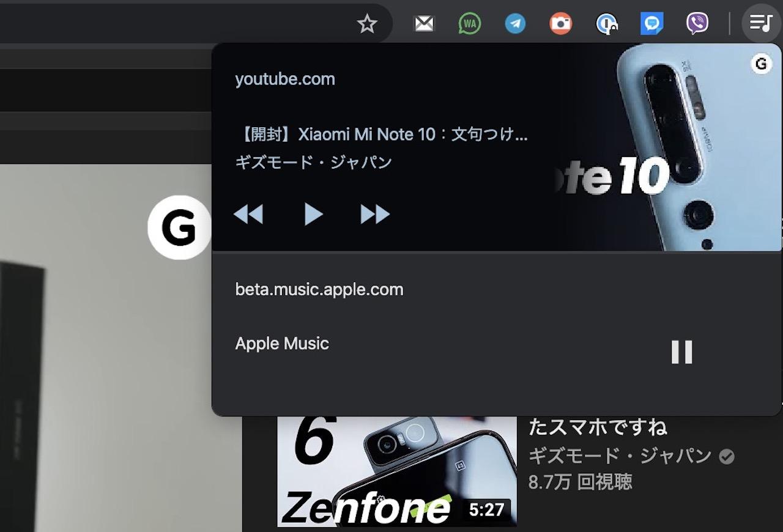Open the Zenfone 6 video thumbnail
783x532 pixels.
[397, 471]
